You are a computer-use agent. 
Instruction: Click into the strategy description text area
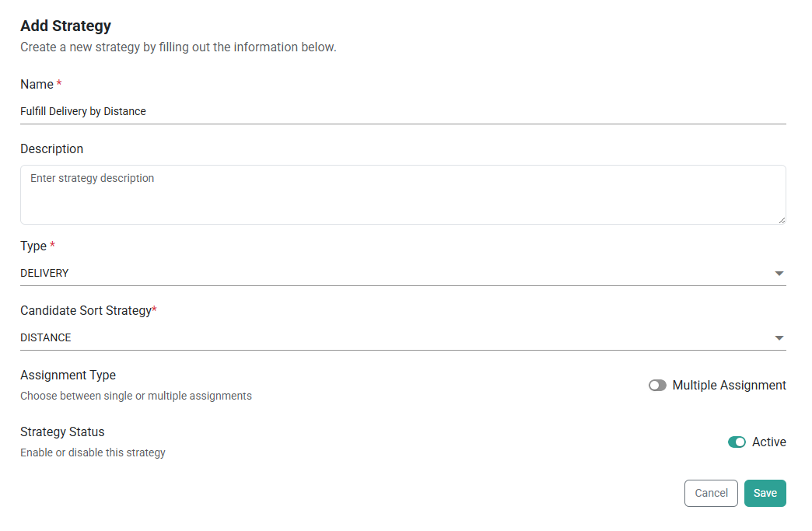click(403, 194)
